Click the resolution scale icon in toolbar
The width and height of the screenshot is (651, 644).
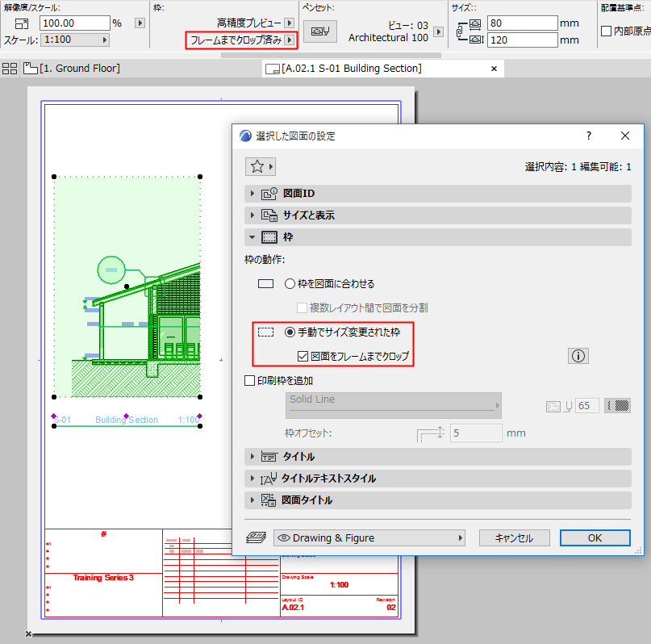(x=21, y=23)
